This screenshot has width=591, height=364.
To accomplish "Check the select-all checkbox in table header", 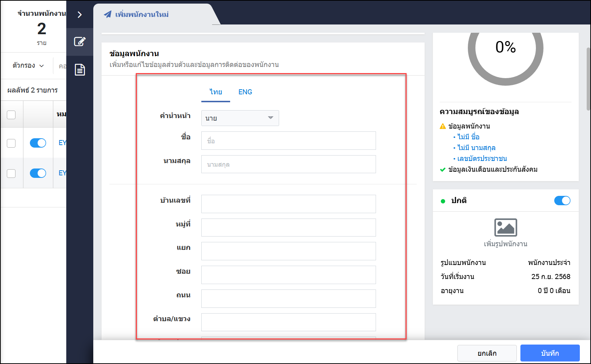I will pyautogui.click(x=12, y=114).
